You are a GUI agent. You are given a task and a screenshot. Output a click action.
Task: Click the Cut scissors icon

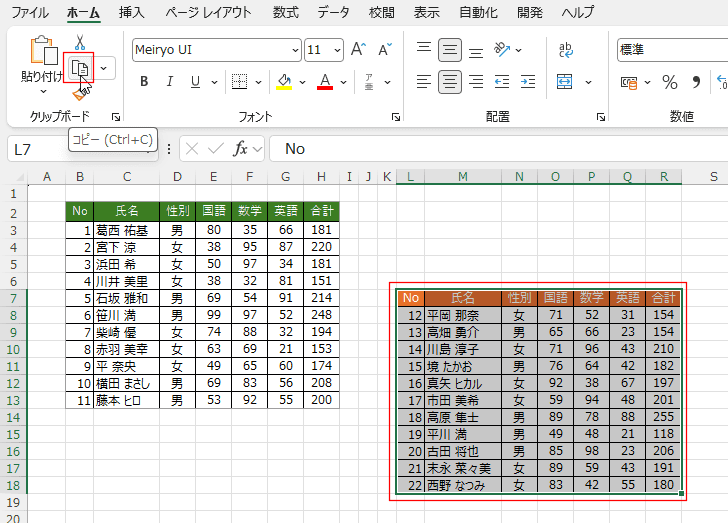(x=80, y=42)
